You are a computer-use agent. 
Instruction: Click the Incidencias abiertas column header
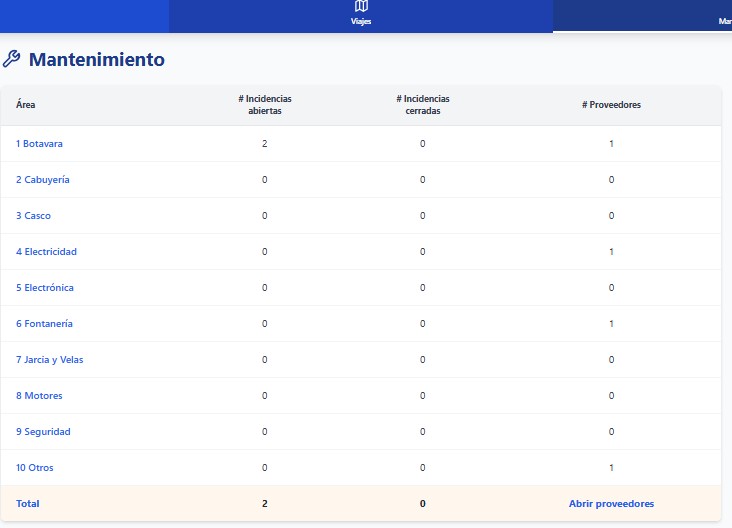point(265,105)
